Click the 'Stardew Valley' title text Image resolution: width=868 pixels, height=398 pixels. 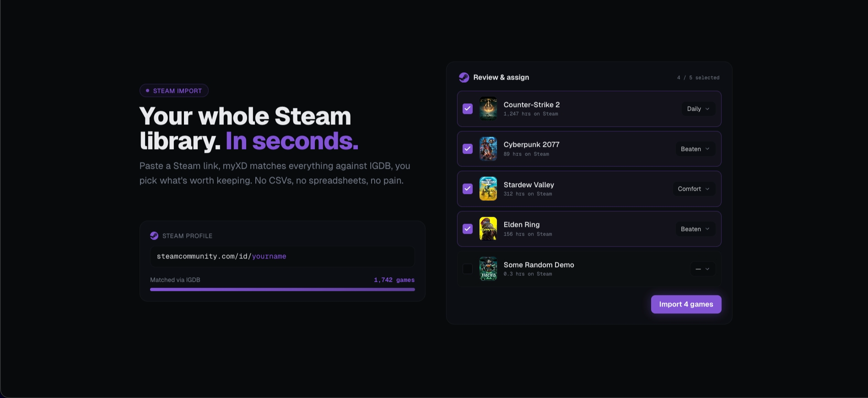pyautogui.click(x=529, y=185)
